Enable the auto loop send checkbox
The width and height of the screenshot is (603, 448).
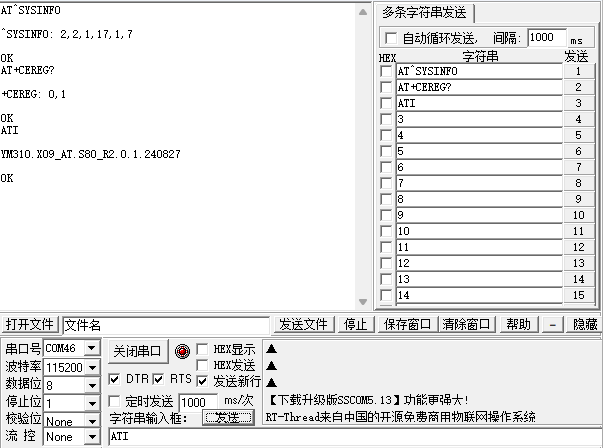click(391, 38)
